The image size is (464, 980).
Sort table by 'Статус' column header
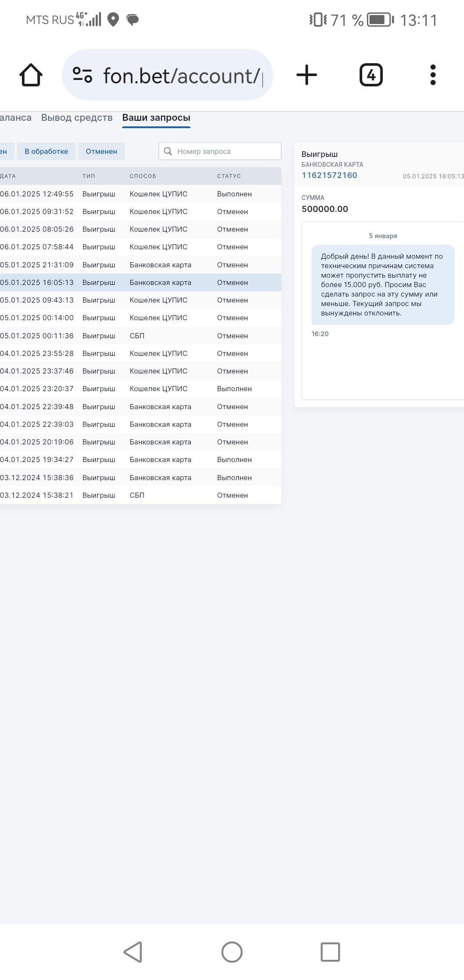click(x=229, y=176)
